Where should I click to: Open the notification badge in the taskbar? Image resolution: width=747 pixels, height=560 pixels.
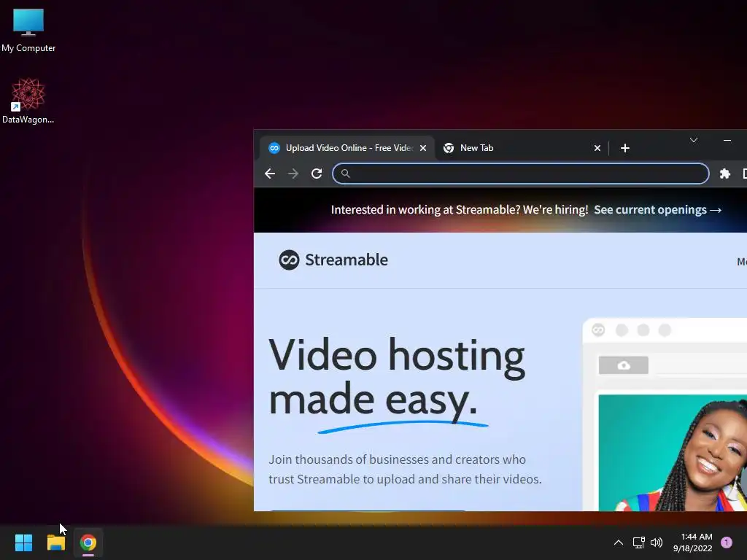click(x=727, y=542)
